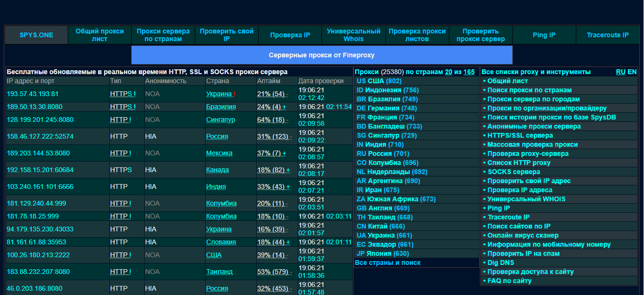Select proxy address 193.57.43.193:81

pyautogui.click(x=33, y=93)
